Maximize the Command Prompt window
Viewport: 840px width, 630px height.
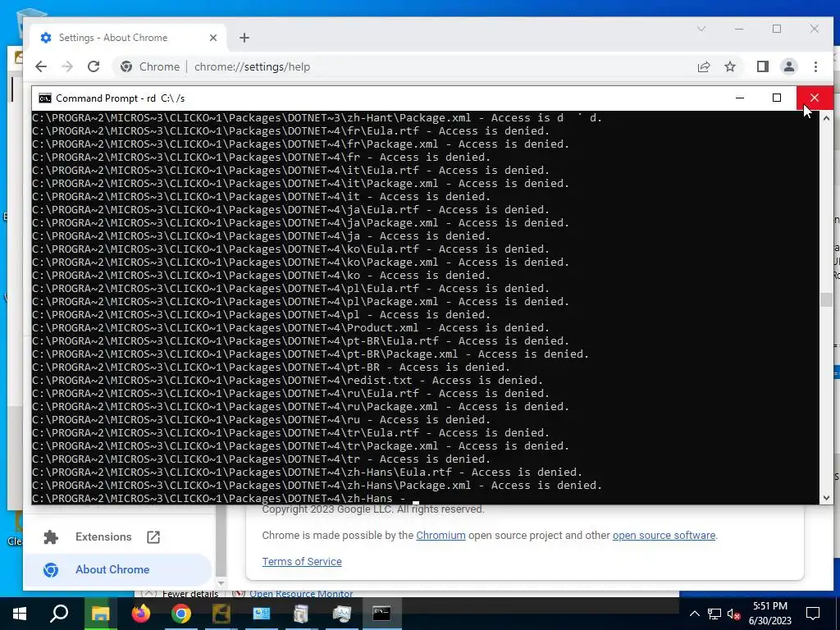[x=777, y=98]
